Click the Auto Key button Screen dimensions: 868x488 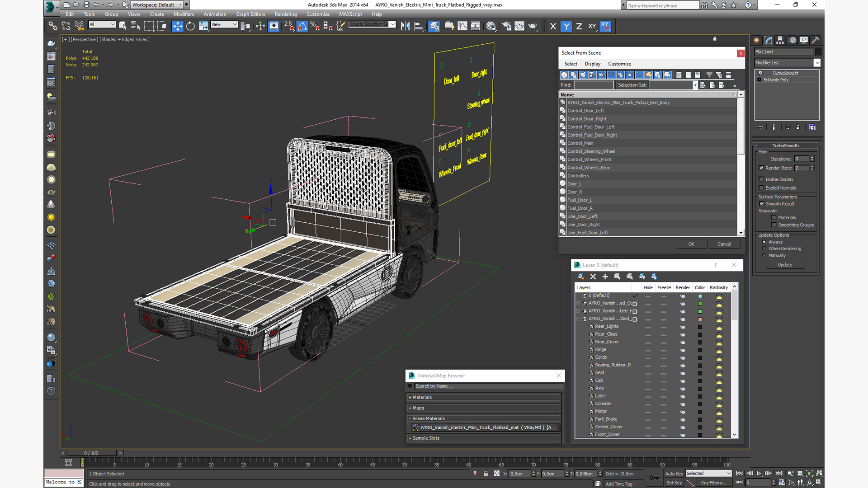pyautogui.click(x=674, y=474)
